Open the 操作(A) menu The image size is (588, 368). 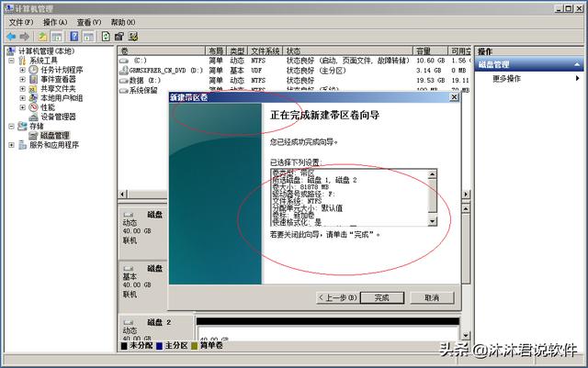tap(55, 23)
